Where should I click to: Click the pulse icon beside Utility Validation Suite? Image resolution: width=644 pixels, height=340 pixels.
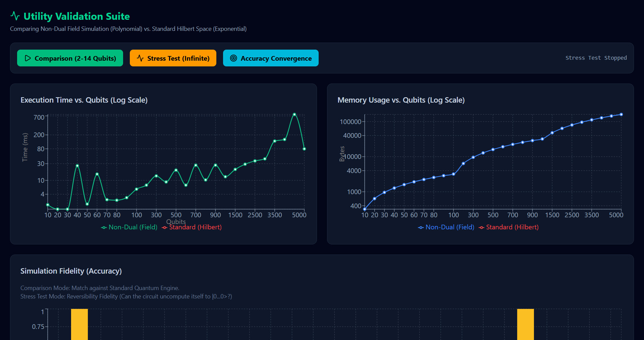click(15, 16)
